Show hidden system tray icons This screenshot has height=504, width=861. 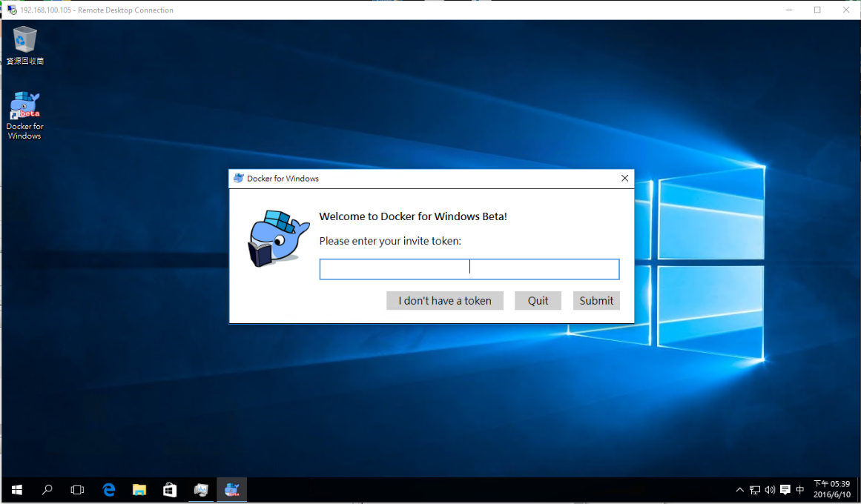coord(739,490)
